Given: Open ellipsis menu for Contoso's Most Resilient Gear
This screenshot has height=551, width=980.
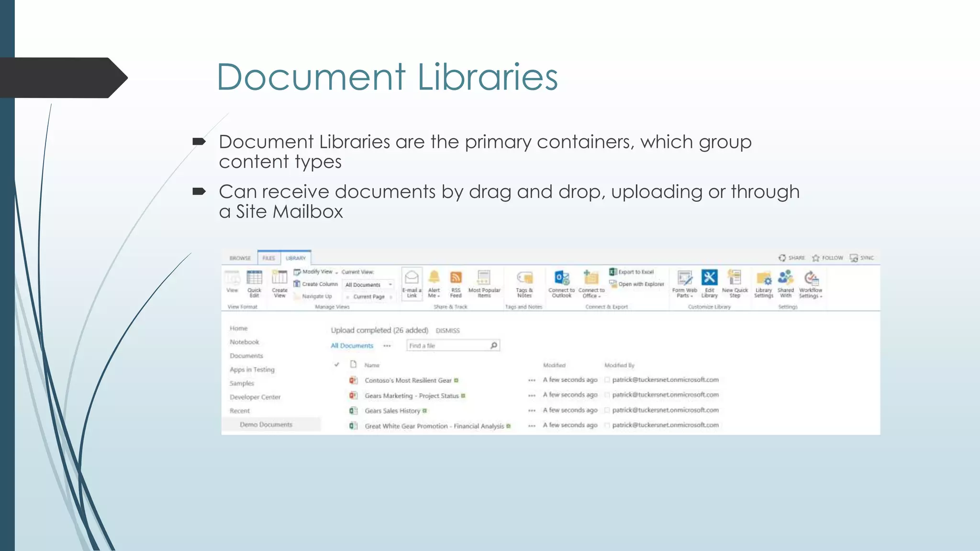Looking at the screenshot, I should [532, 380].
